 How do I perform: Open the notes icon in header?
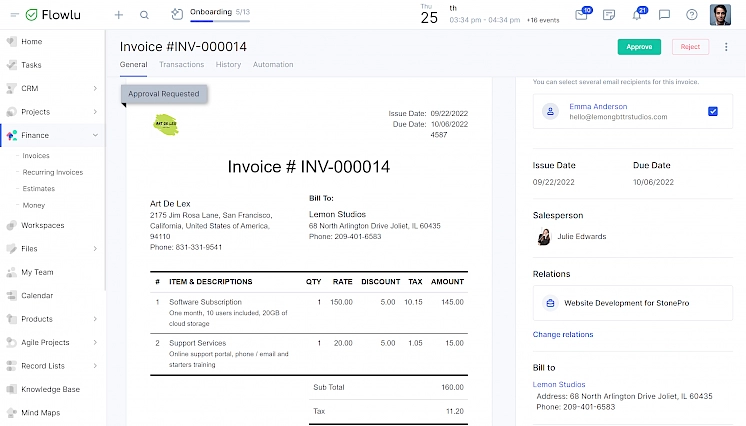[609, 15]
